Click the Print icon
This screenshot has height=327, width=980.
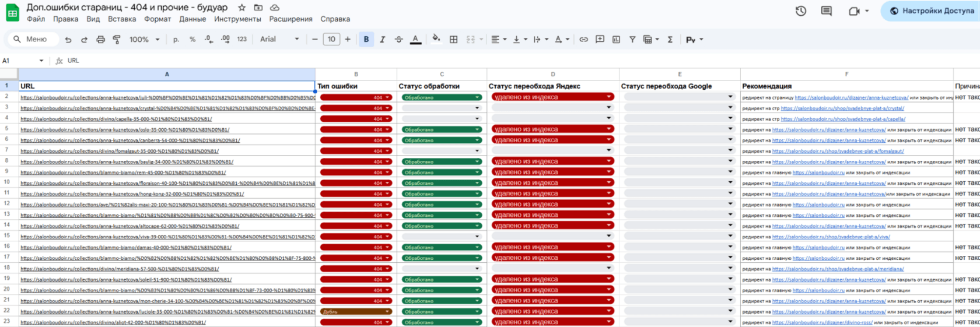click(100, 40)
